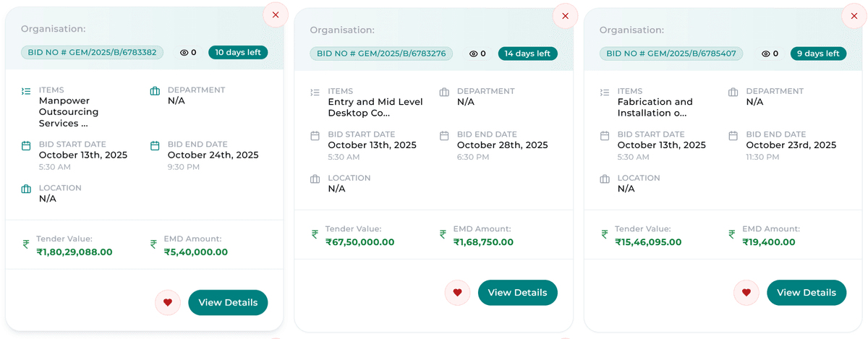Open View Details for Entry Level Desktop tender
The image size is (868, 339).
coord(517,293)
